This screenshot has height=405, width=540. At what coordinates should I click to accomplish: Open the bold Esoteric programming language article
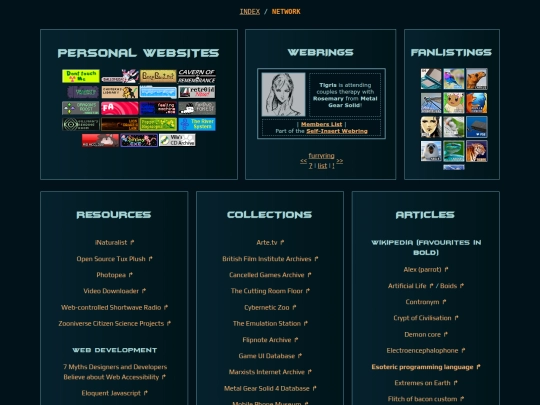(426, 367)
